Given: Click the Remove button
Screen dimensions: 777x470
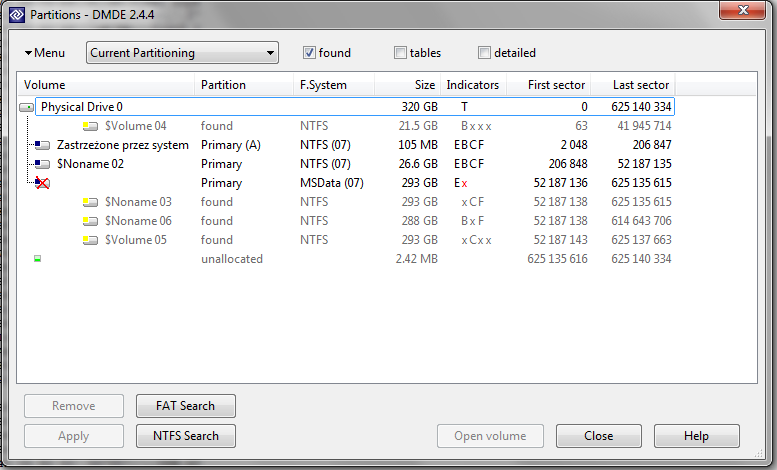Looking at the screenshot, I should click(74, 406).
